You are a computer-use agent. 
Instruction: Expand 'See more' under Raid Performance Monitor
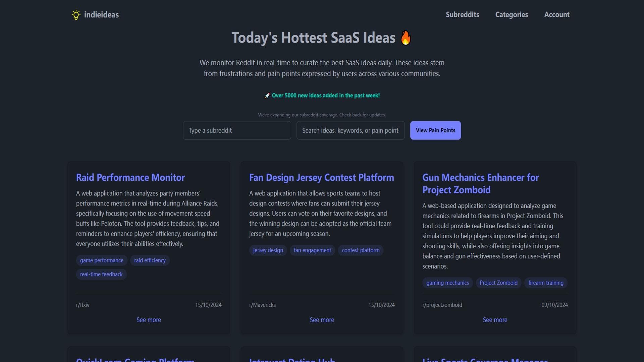click(x=149, y=320)
